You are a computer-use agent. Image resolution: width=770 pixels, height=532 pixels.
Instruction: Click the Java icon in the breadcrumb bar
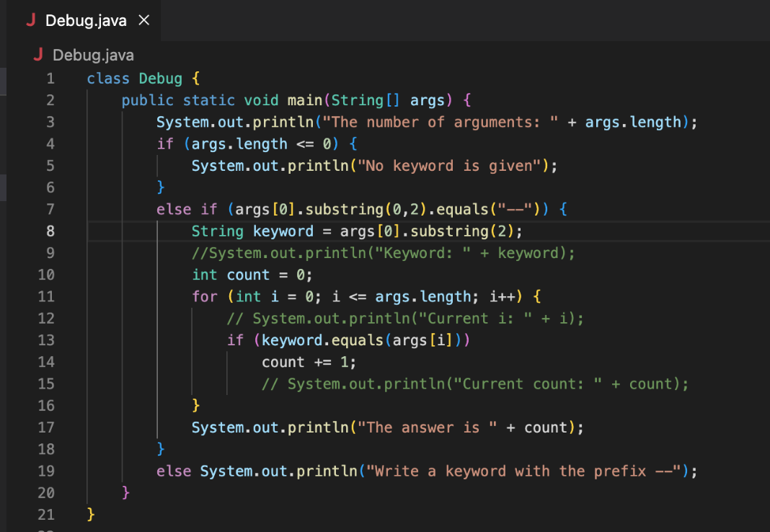(x=38, y=55)
